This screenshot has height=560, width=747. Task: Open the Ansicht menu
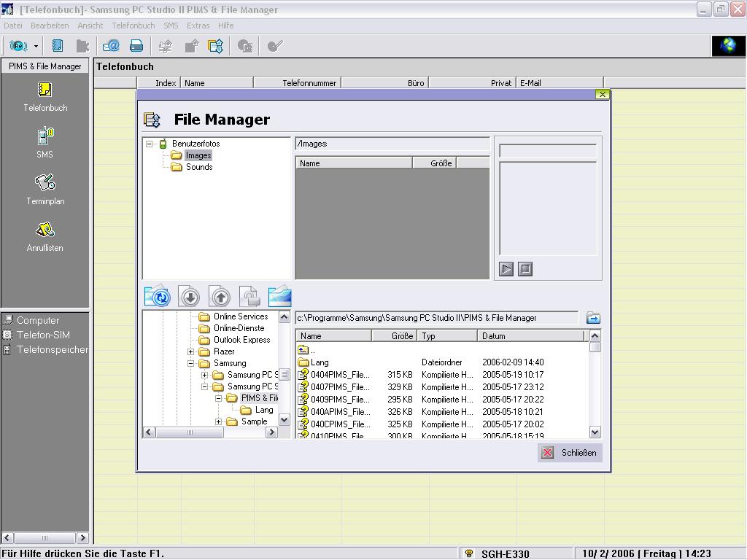point(90,26)
